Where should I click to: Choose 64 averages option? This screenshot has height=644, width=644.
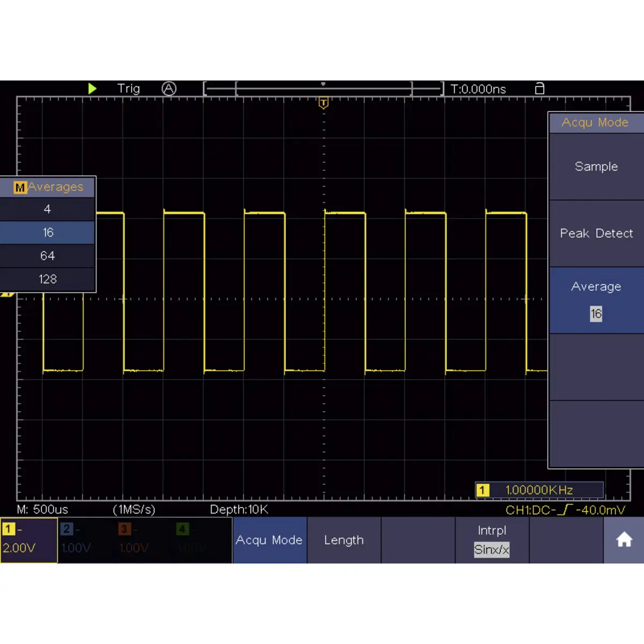pos(47,256)
